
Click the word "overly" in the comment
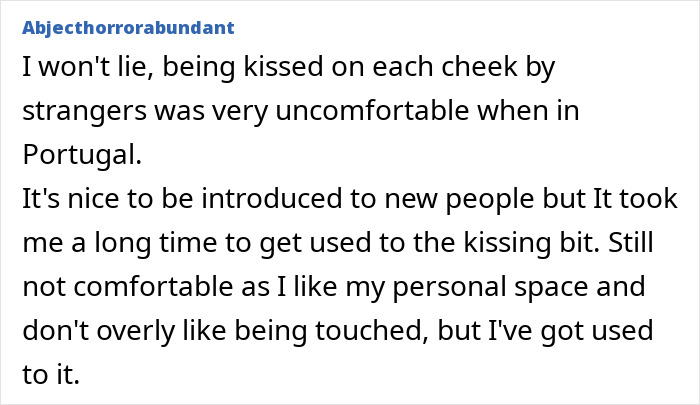click(121, 331)
